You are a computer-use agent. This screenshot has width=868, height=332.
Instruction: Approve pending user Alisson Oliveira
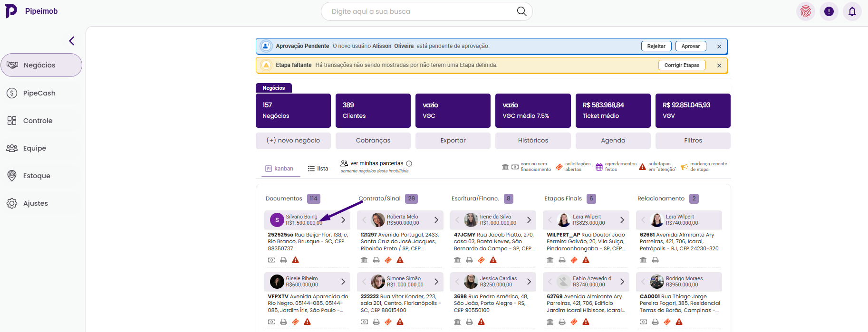pos(690,46)
